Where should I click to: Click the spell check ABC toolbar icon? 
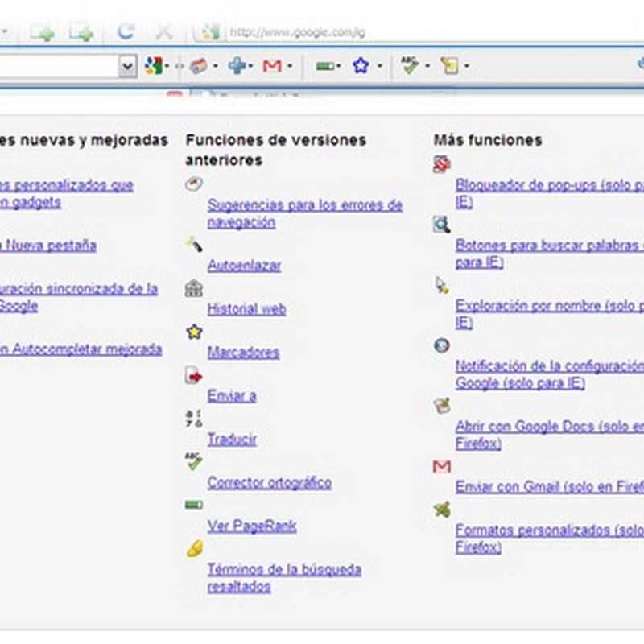click(410, 66)
